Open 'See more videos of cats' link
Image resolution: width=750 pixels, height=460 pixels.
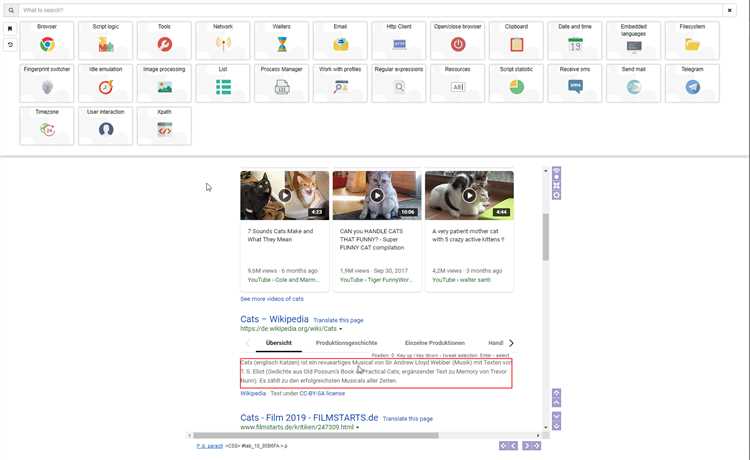[272, 299]
